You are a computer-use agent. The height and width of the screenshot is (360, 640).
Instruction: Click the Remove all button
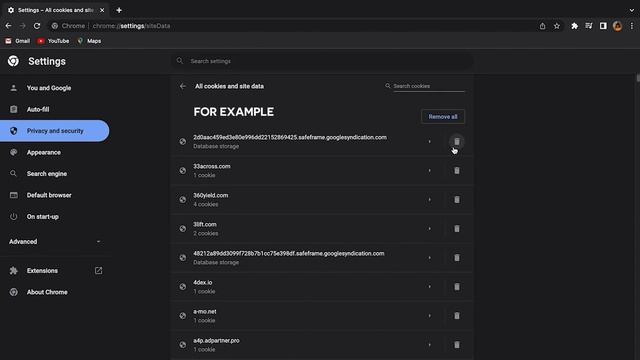(443, 117)
